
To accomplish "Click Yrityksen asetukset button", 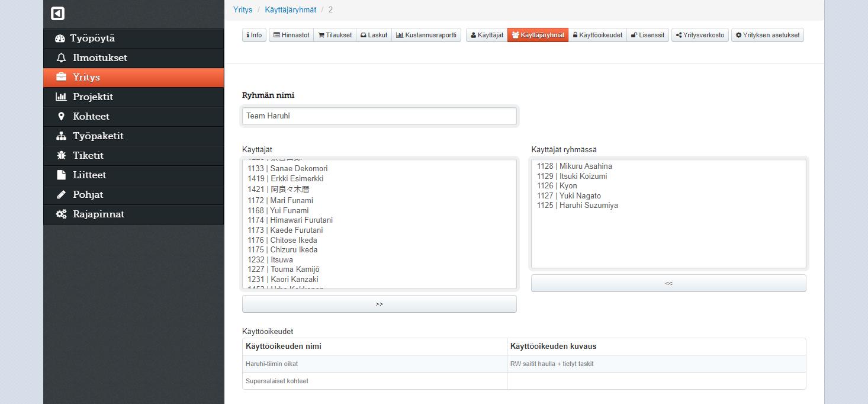I will (x=767, y=36).
